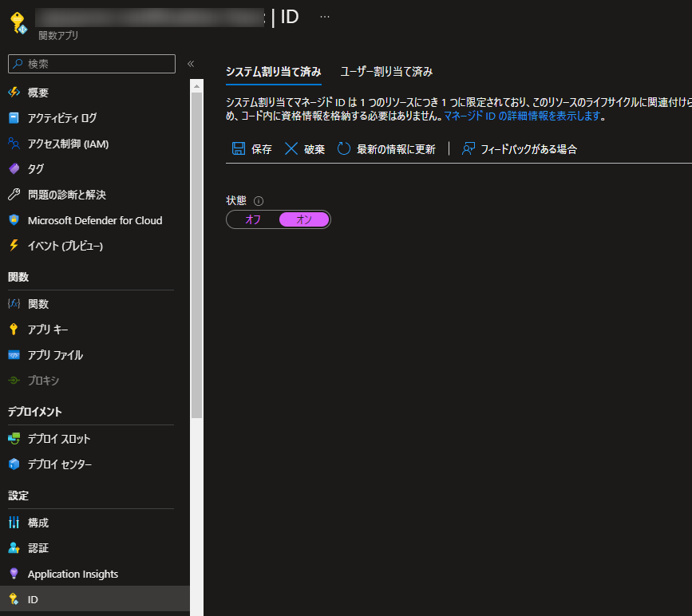Click the 構成 sliders icon
The height and width of the screenshot is (616, 692).
click(x=14, y=523)
